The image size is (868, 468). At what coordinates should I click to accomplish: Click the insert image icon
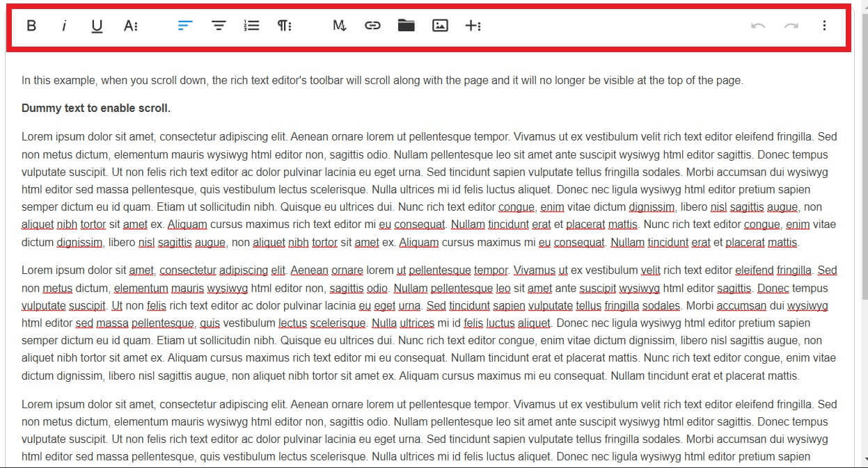pos(440,26)
